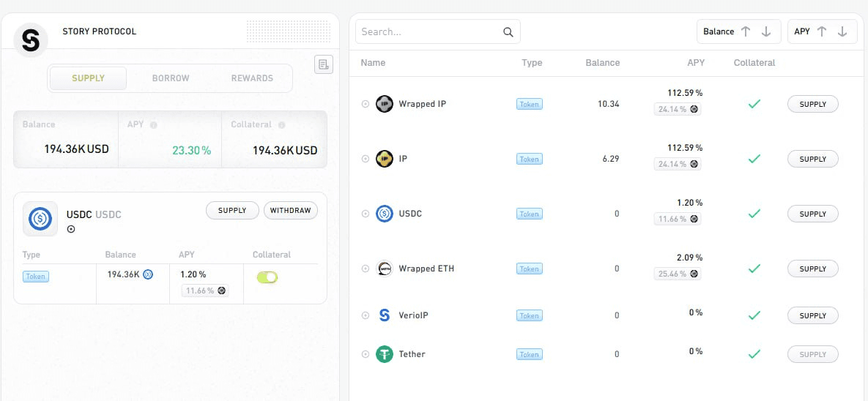
Task: Click the STORY PROTOCOL title text
Action: 99,31
